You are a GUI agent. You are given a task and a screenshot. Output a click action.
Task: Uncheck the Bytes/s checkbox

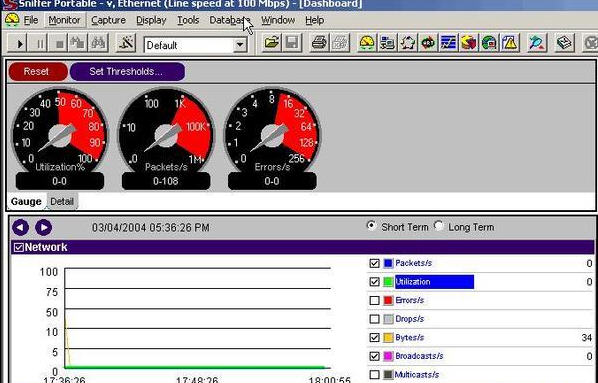click(375, 338)
